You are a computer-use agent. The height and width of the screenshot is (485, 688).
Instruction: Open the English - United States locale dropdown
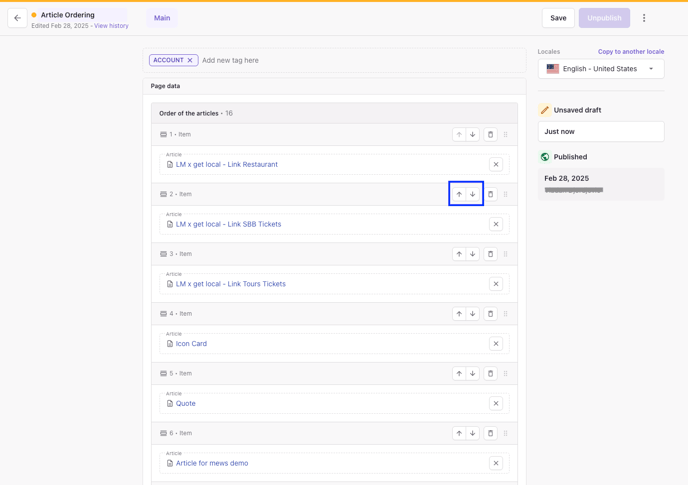coord(601,69)
